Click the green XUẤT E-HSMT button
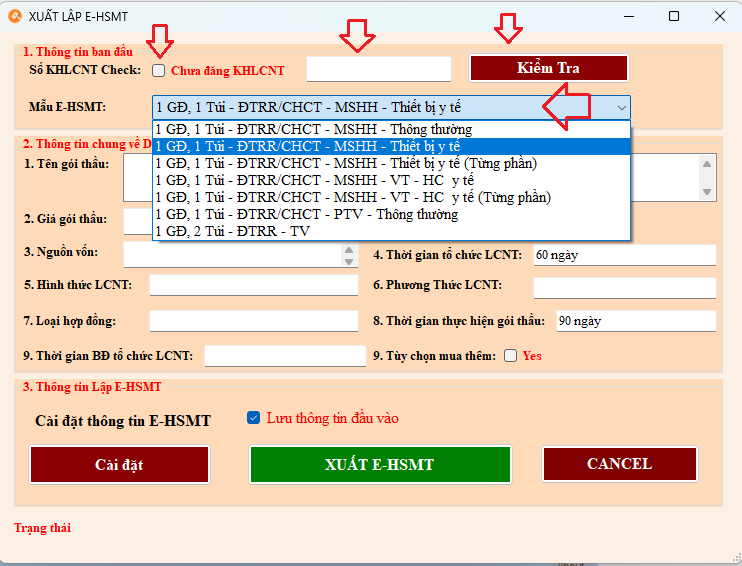 click(380, 464)
